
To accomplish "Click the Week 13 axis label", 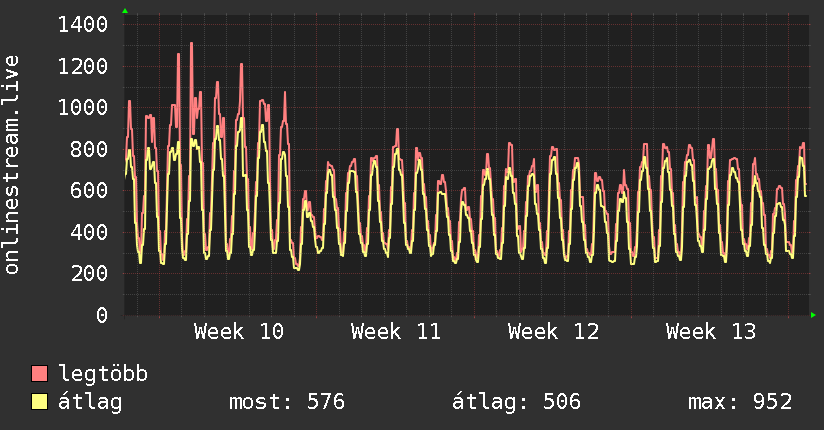I will [x=711, y=332].
